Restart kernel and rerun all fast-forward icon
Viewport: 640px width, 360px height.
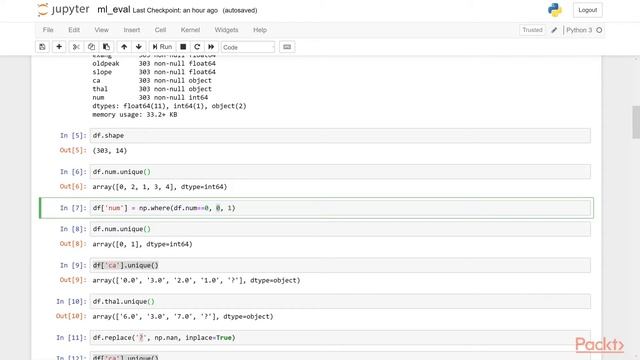click(x=211, y=47)
